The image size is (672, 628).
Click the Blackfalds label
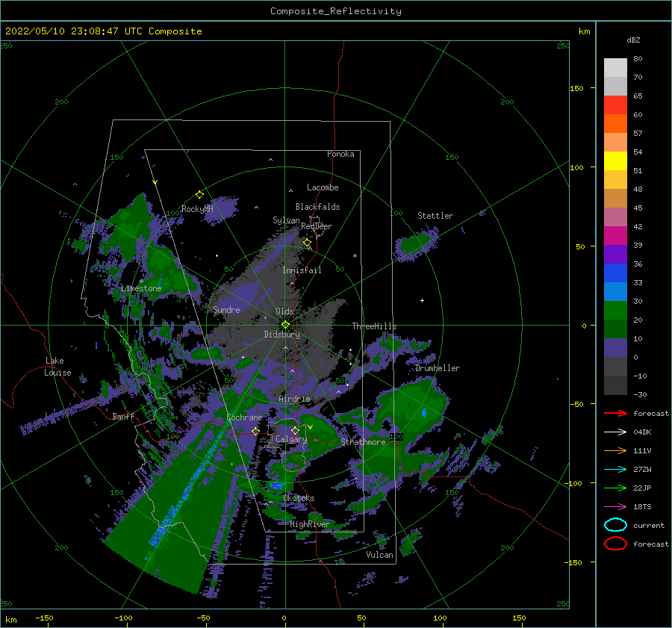click(x=317, y=207)
